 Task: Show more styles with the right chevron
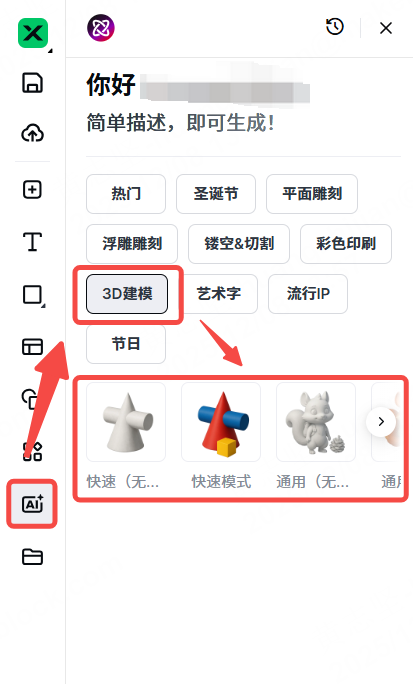coord(381,421)
